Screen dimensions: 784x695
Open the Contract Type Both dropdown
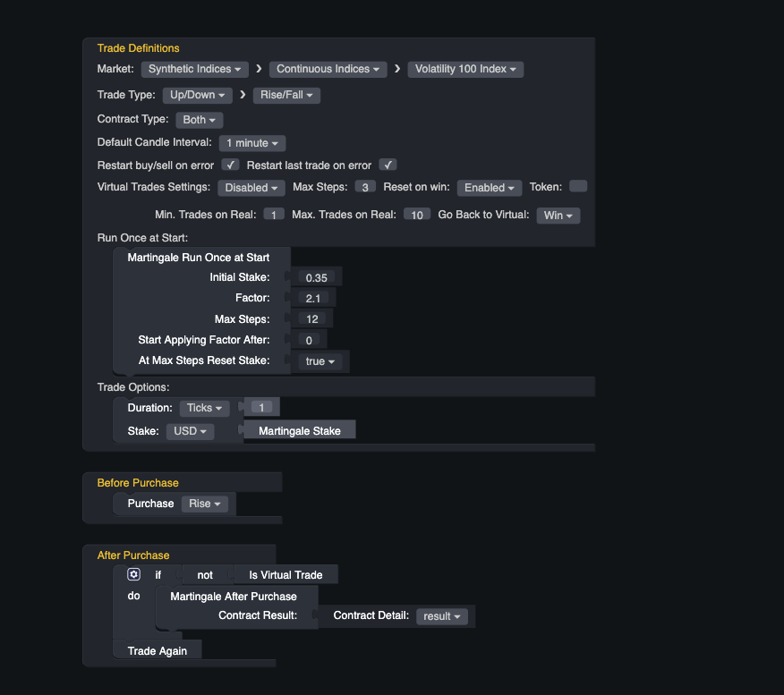[199, 119]
